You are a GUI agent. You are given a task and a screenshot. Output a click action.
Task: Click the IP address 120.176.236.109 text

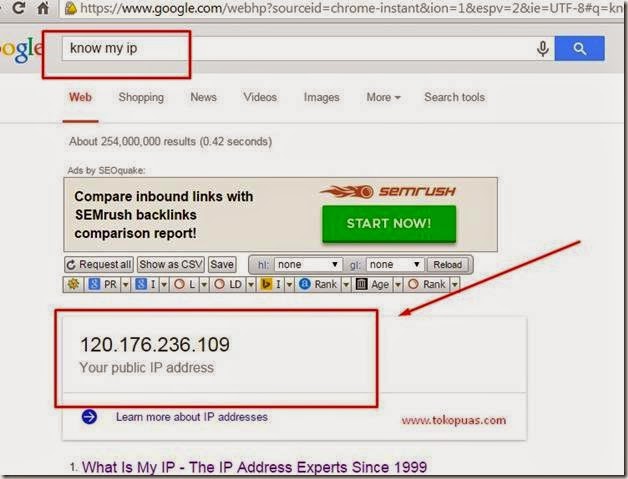[x=155, y=344]
